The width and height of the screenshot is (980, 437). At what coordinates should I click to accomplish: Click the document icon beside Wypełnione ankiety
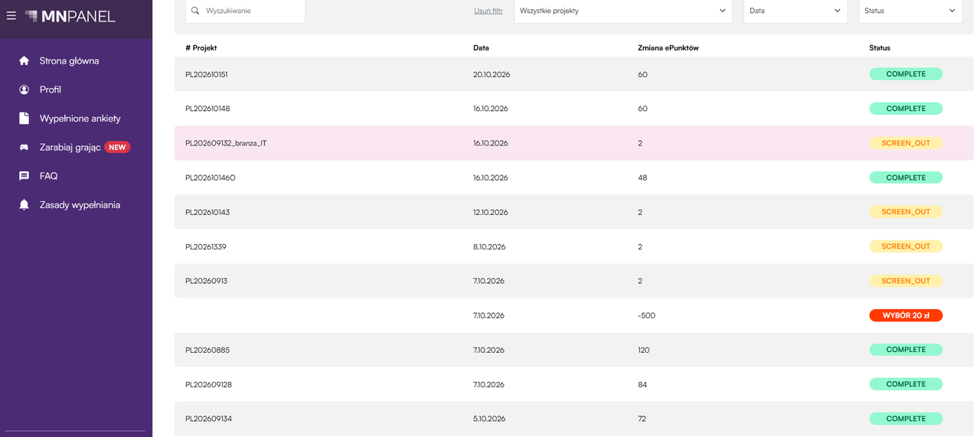click(24, 119)
